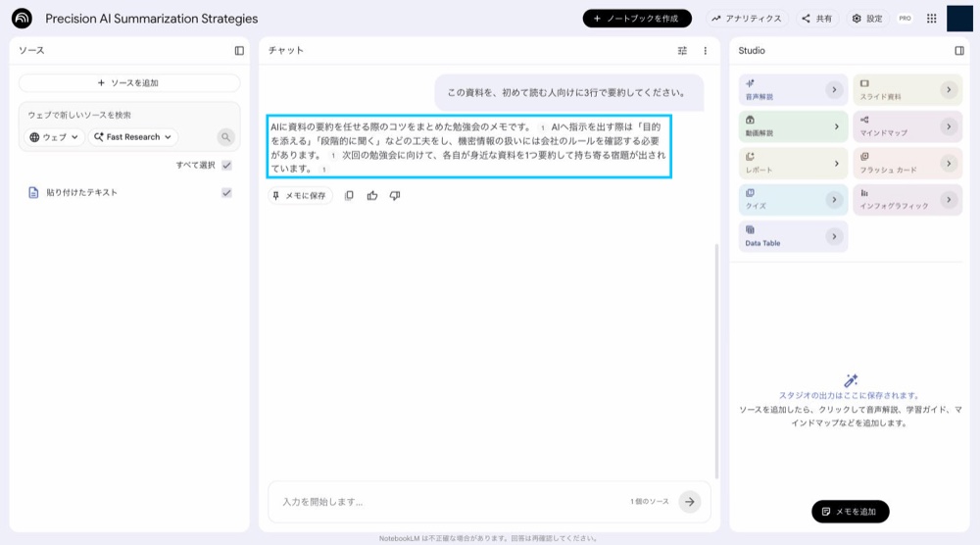
Task: Click the レポート document icon
Action: (750, 156)
